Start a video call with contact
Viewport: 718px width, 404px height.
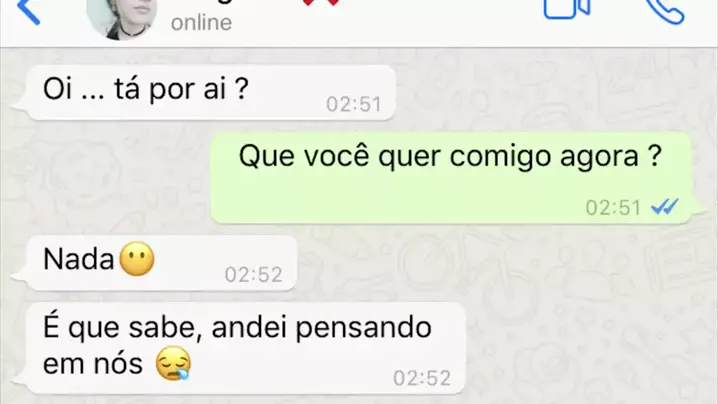tap(567, 9)
